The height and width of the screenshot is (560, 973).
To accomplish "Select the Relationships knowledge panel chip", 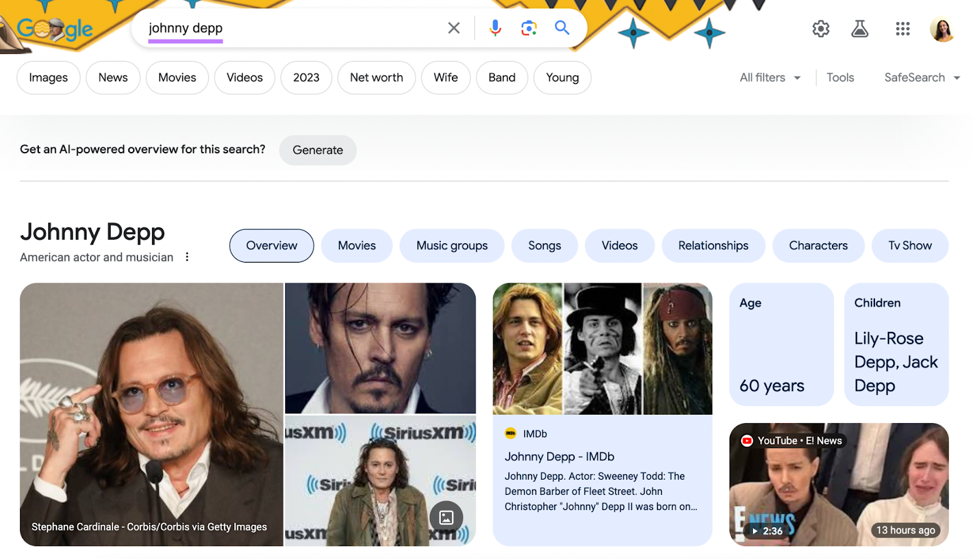I will coord(713,246).
